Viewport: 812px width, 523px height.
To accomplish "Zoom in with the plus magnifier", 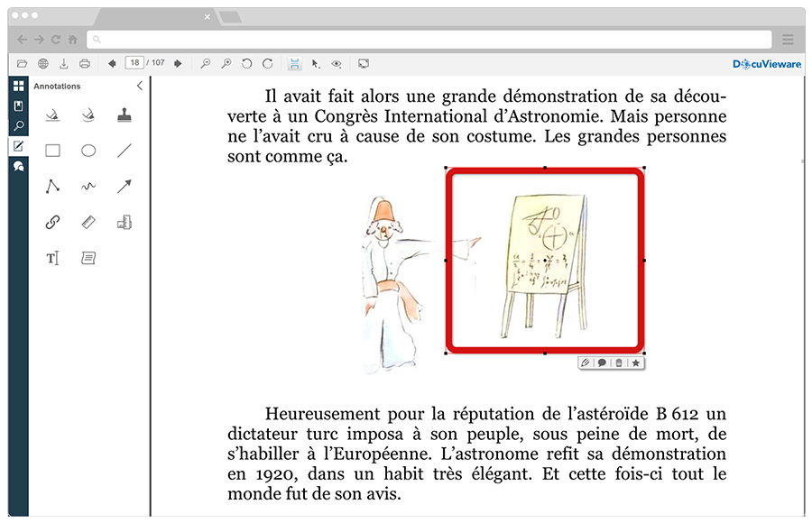I will click(x=226, y=64).
